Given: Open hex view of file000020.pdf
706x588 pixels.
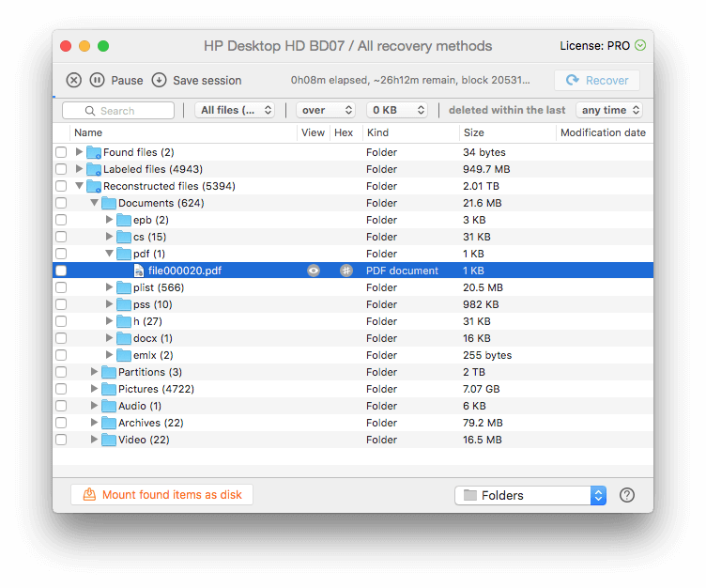Looking at the screenshot, I should tap(345, 271).
